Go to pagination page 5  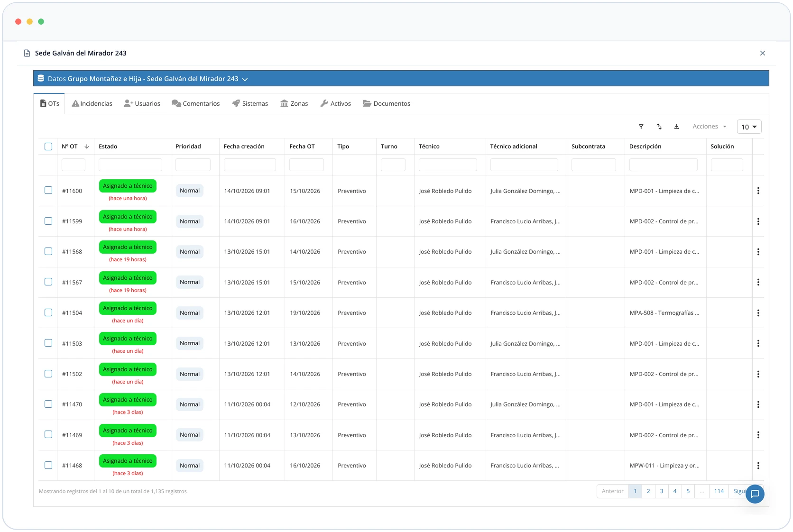click(x=688, y=491)
